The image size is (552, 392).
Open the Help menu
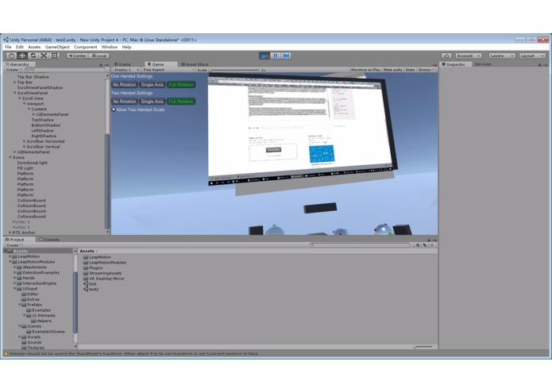click(x=126, y=47)
